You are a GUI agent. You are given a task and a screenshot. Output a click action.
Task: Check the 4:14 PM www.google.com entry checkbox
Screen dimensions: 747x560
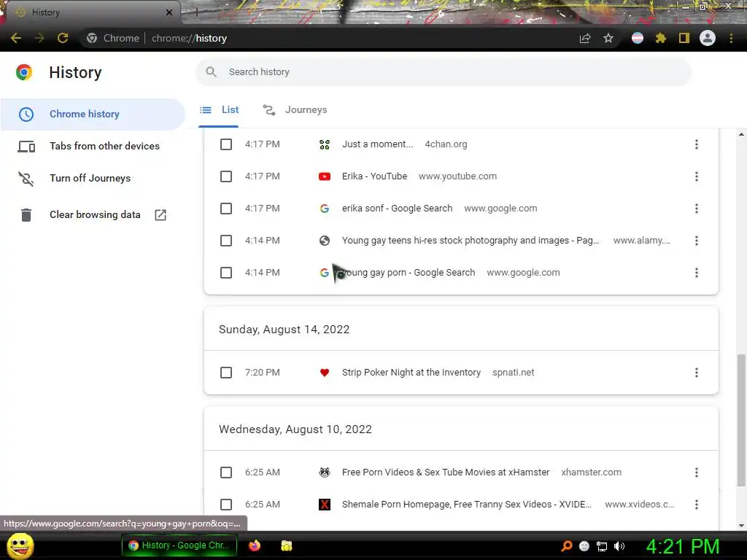click(226, 273)
